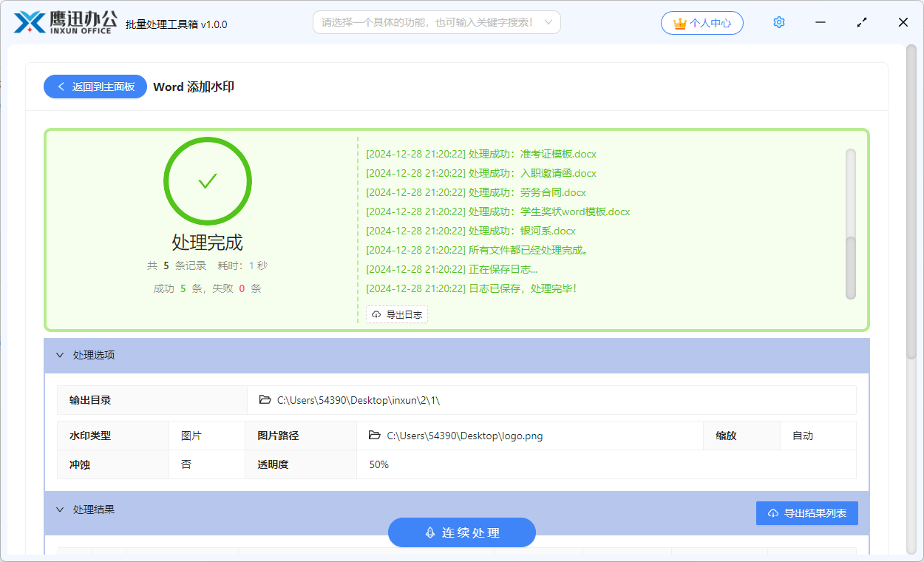Click the microphone icon on continue processing
This screenshot has width=924, height=562.
tap(429, 532)
